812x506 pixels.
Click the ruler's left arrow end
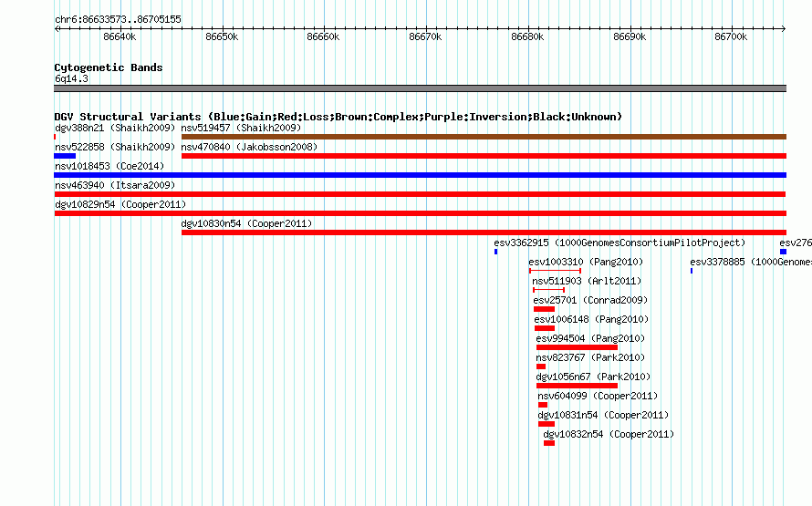coord(57,28)
